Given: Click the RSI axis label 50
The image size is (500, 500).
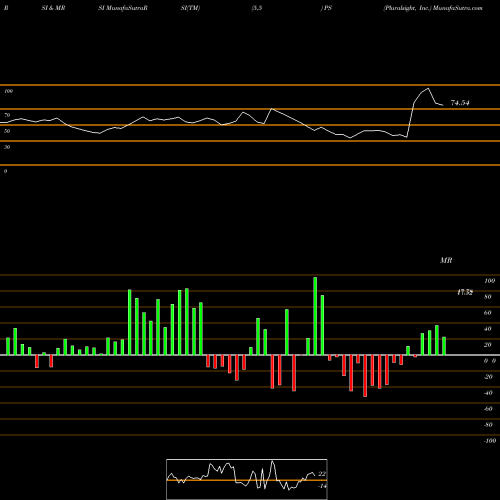Looking at the screenshot, I should [7, 131].
